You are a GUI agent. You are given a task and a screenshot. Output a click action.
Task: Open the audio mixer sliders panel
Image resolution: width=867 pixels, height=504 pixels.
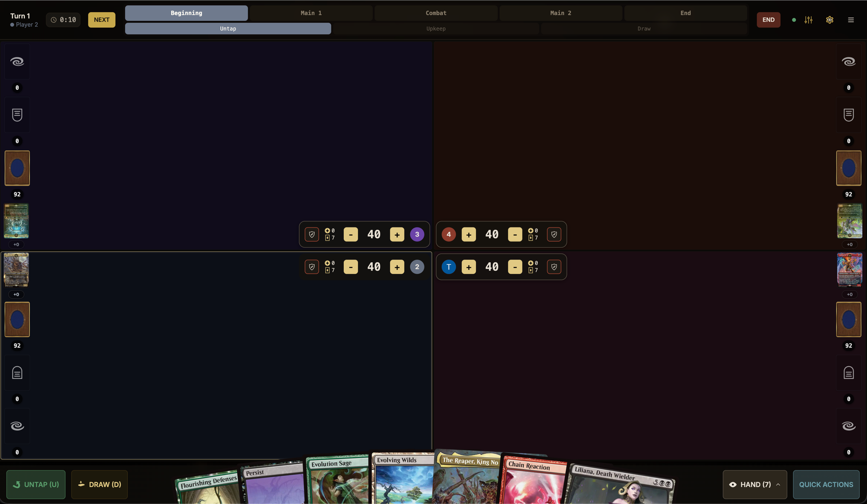[x=808, y=20]
